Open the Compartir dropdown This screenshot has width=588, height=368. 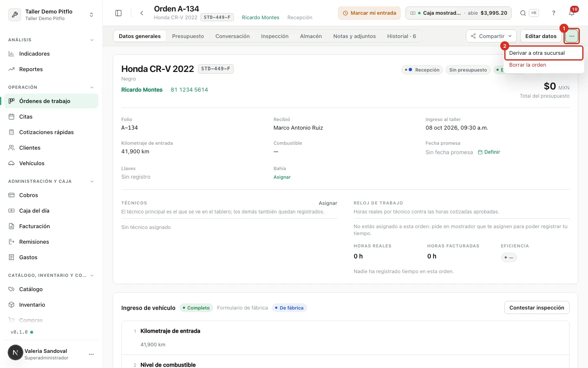click(491, 36)
